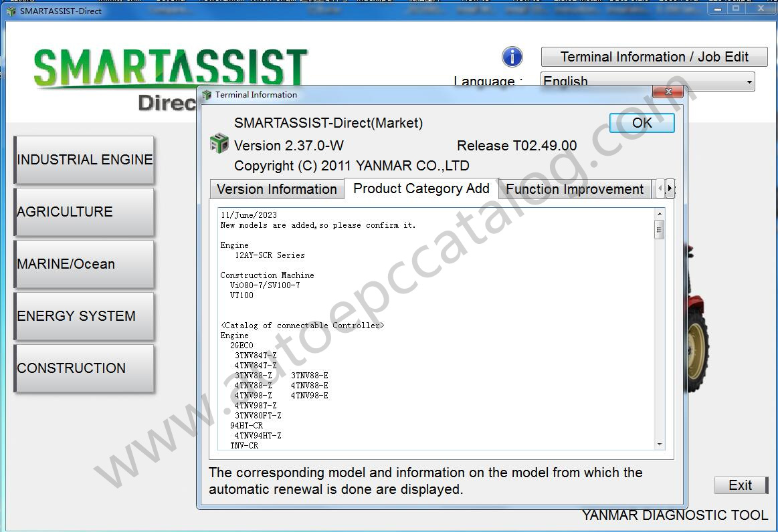Select the Function Improvement tab
Screen dimensions: 778x532
pos(574,189)
